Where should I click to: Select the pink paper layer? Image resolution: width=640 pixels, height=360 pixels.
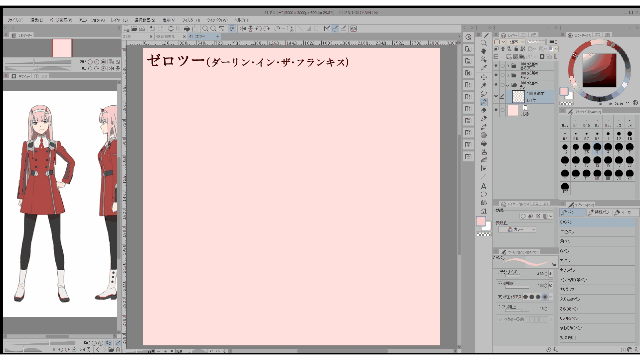click(x=529, y=110)
